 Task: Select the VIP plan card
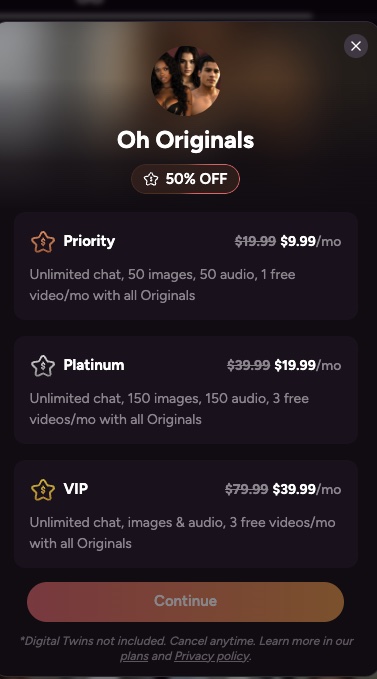point(186,514)
